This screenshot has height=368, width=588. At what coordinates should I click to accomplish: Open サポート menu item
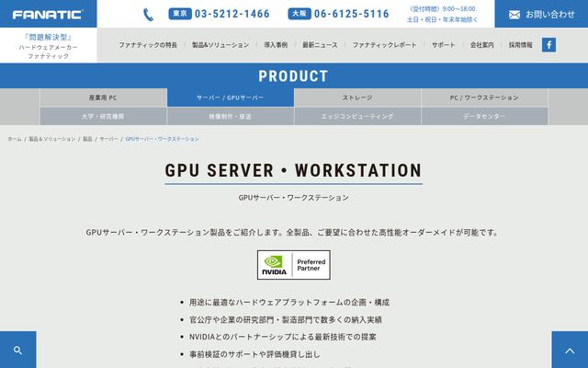point(443,45)
